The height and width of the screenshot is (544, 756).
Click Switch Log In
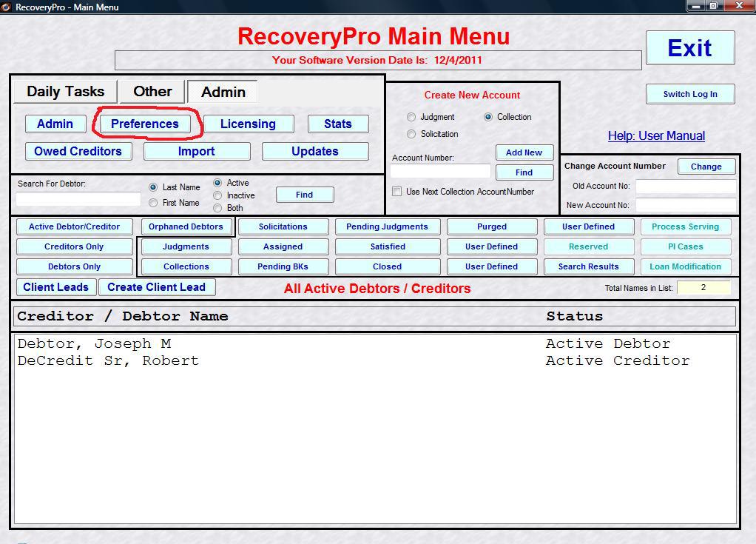coord(690,94)
